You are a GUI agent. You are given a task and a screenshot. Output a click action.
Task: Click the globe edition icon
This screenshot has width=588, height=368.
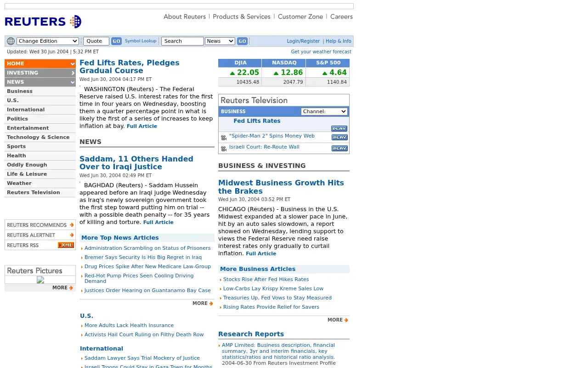pyautogui.click(x=11, y=41)
